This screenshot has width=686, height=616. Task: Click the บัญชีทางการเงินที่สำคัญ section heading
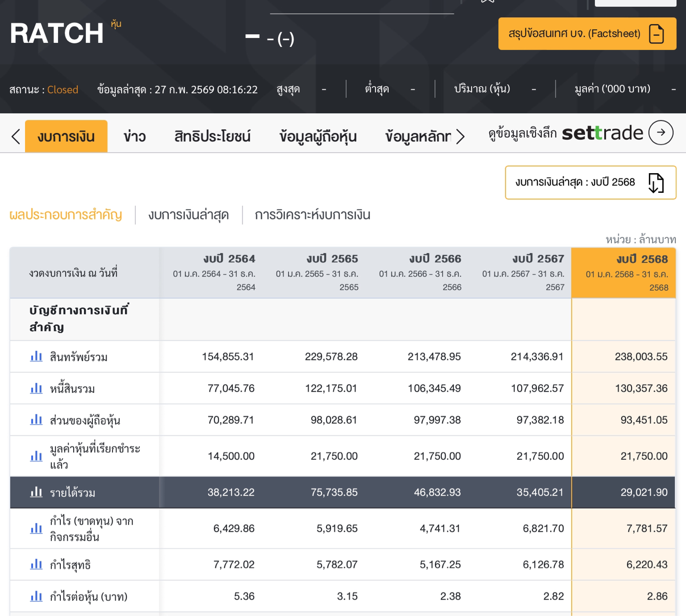pyautogui.click(x=79, y=319)
